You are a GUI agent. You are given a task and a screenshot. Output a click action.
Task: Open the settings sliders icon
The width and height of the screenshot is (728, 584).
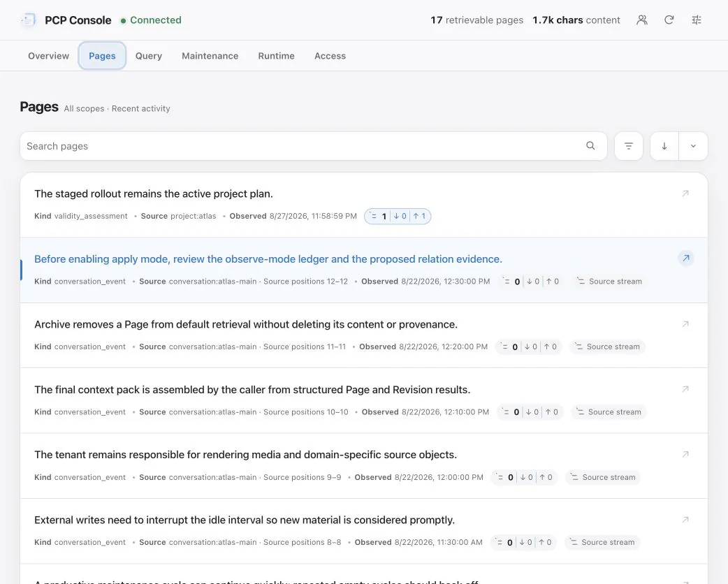[x=696, y=20]
